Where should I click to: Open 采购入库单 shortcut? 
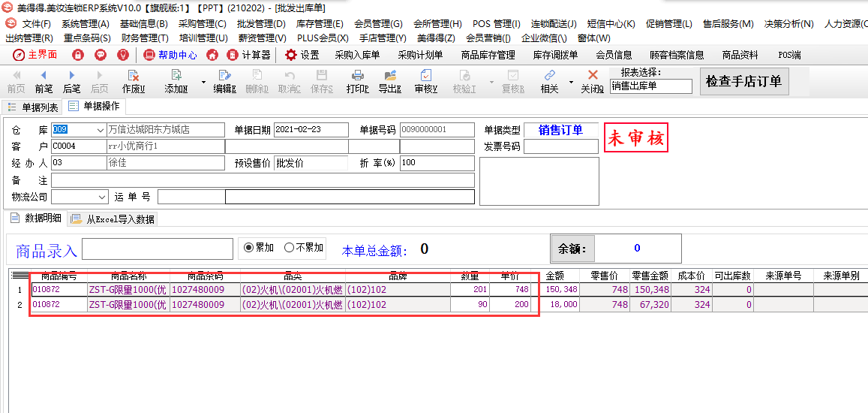click(x=357, y=55)
